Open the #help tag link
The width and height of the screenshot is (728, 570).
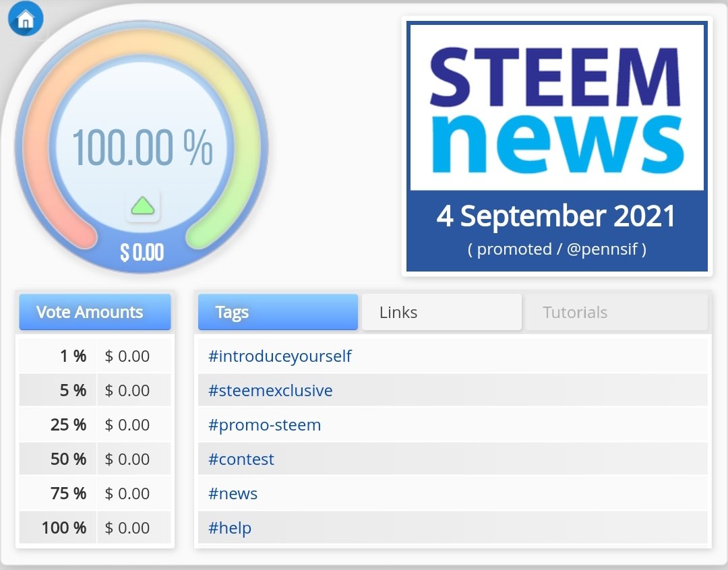point(230,528)
